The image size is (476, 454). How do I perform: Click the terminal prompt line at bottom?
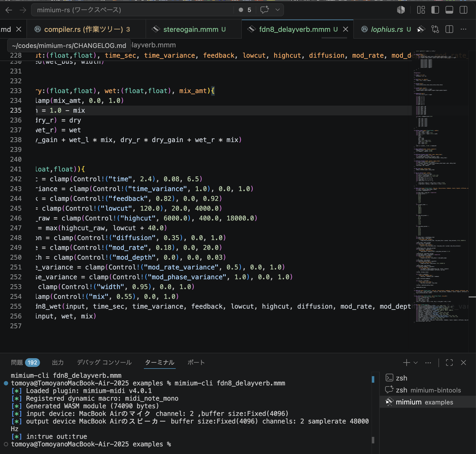[91, 444]
